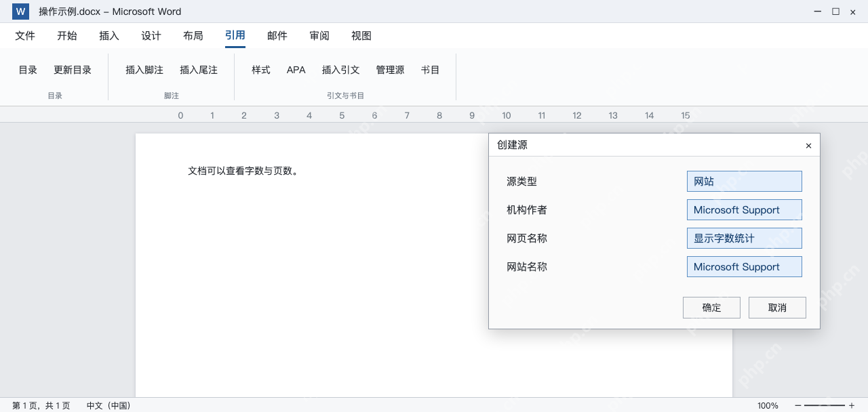Click 插入引文 in the ribbon

point(341,70)
